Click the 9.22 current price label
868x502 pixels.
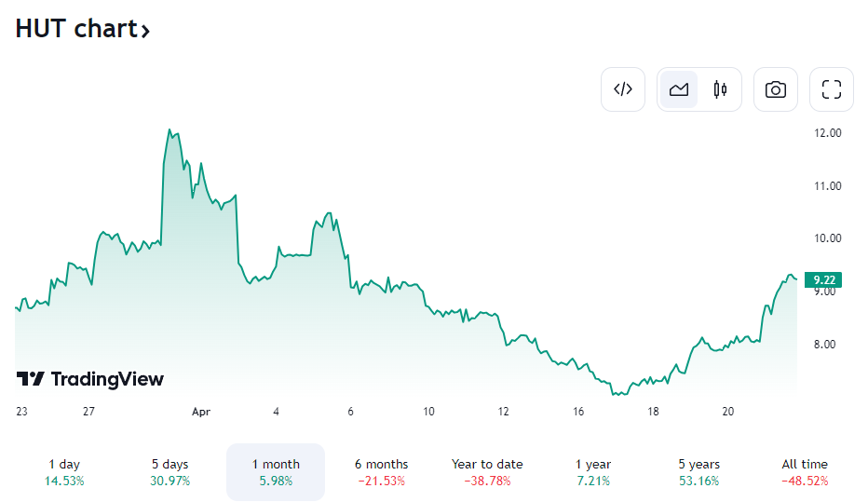(823, 280)
